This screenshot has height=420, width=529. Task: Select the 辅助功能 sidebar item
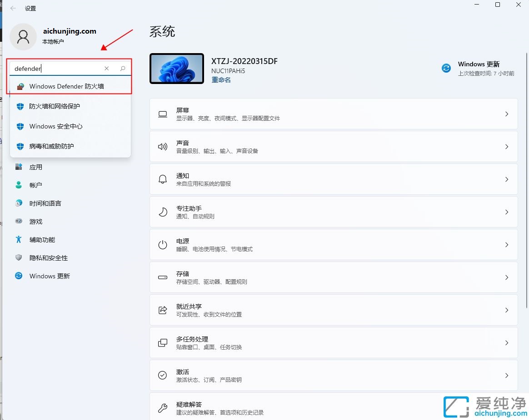pos(43,239)
